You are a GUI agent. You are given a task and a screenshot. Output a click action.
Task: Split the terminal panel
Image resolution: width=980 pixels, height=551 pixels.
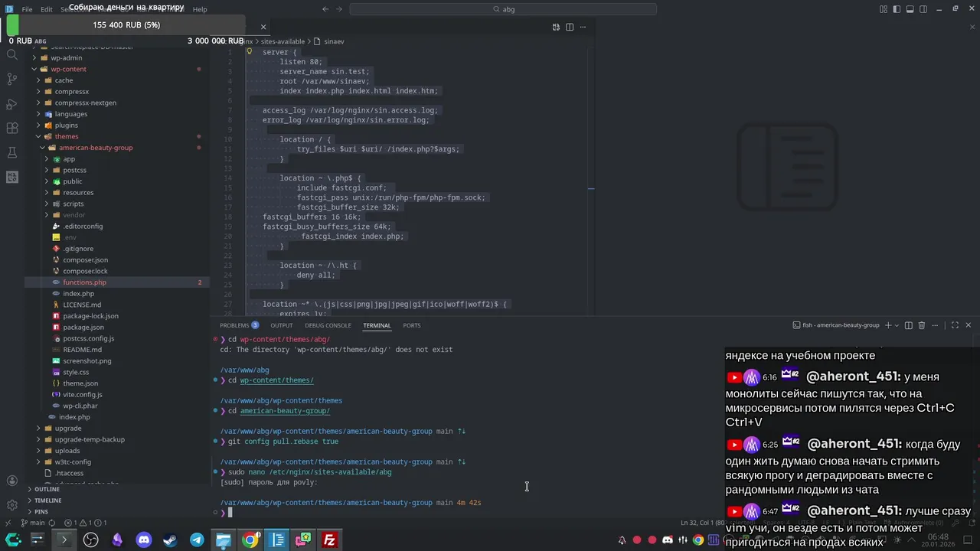(x=909, y=325)
